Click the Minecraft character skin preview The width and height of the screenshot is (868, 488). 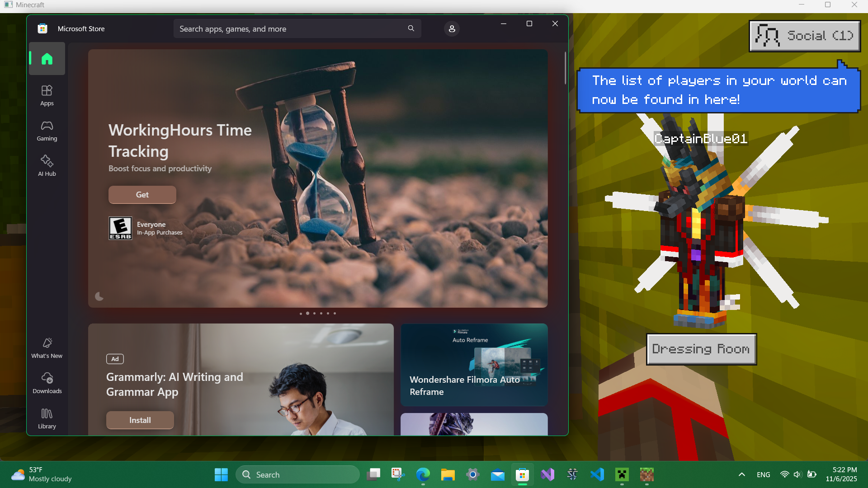[x=701, y=221]
